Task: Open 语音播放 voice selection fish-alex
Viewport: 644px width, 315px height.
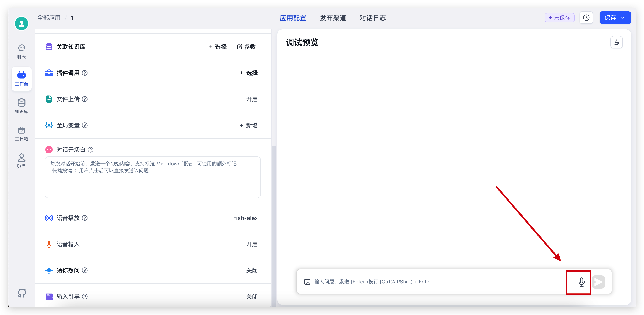Action: (x=246, y=218)
